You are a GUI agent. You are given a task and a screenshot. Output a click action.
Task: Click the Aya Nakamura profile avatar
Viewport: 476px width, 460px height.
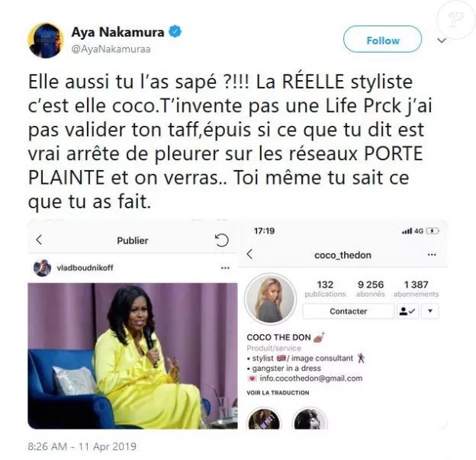(x=46, y=40)
